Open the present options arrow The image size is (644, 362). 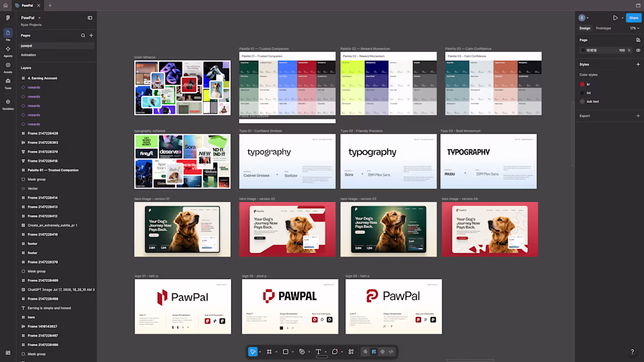click(622, 18)
